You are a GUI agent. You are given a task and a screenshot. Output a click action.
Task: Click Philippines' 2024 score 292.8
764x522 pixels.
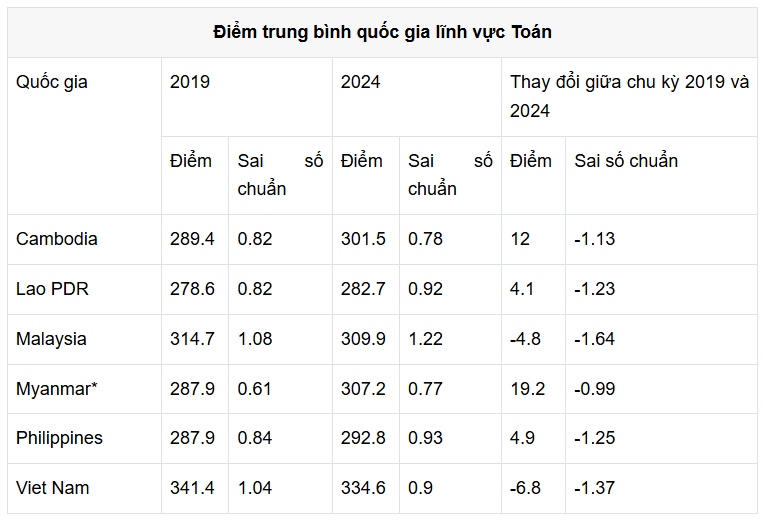(x=363, y=438)
